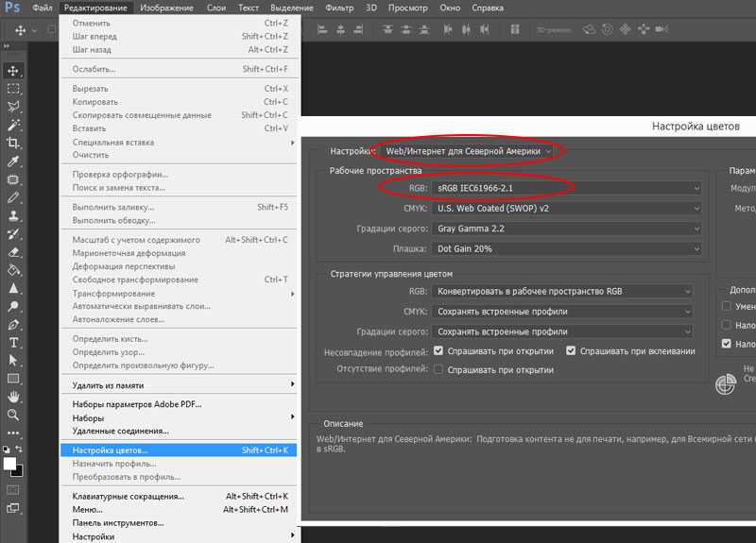
Task: Select the Dodge tool
Action: [x=13, y=306]
